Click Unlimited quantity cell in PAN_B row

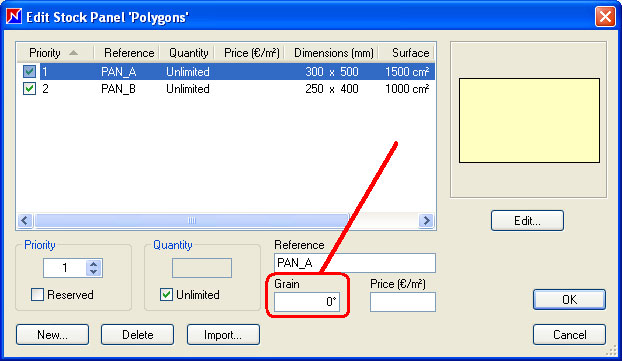(188, 89)
